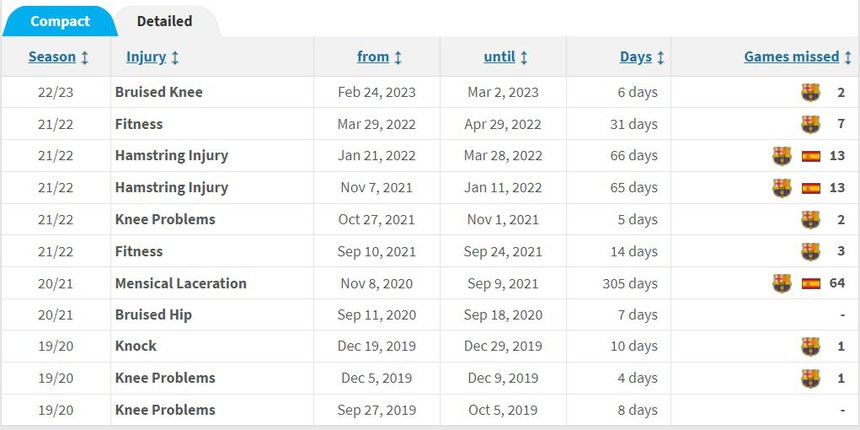Click the 305 days cell
Screen dimensions: 860x430
[x=629, y=284]
